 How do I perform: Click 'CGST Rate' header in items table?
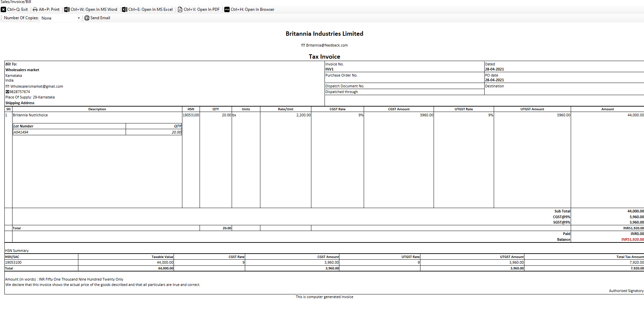pos(337,109)
